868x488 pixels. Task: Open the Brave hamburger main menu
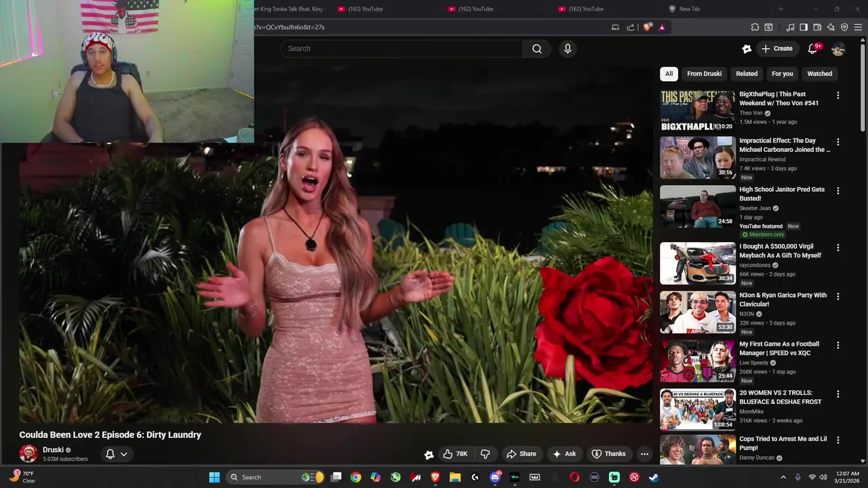858,27
